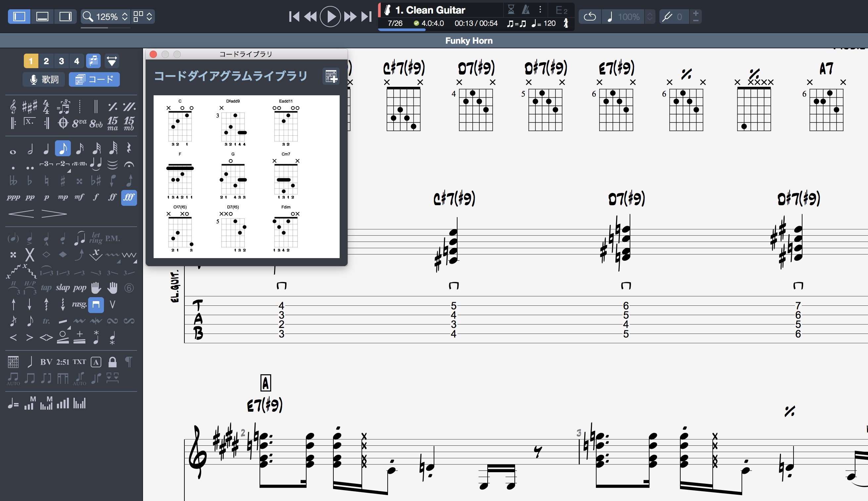
Task: Enable the loop playback button
Action: (590, 17)
